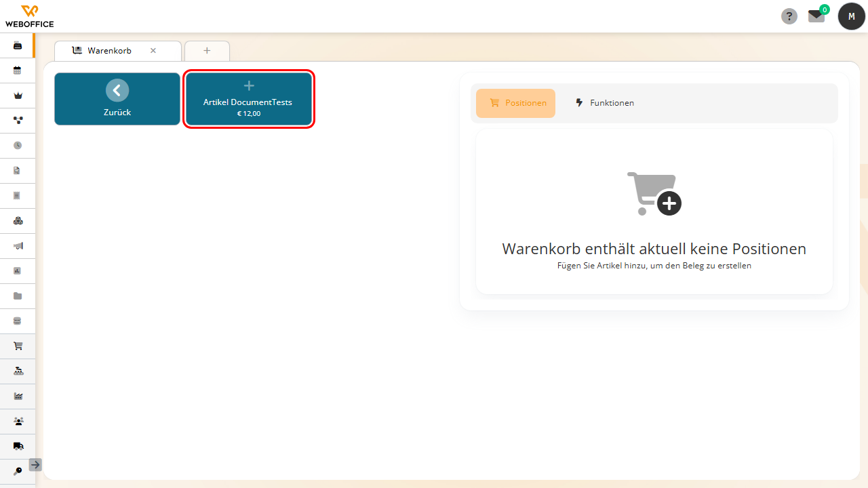Click 'Warenkorb enthält aktuell keine Positionen' heading
This screenshot has height=488, width=868.
[x=654, y=249]
